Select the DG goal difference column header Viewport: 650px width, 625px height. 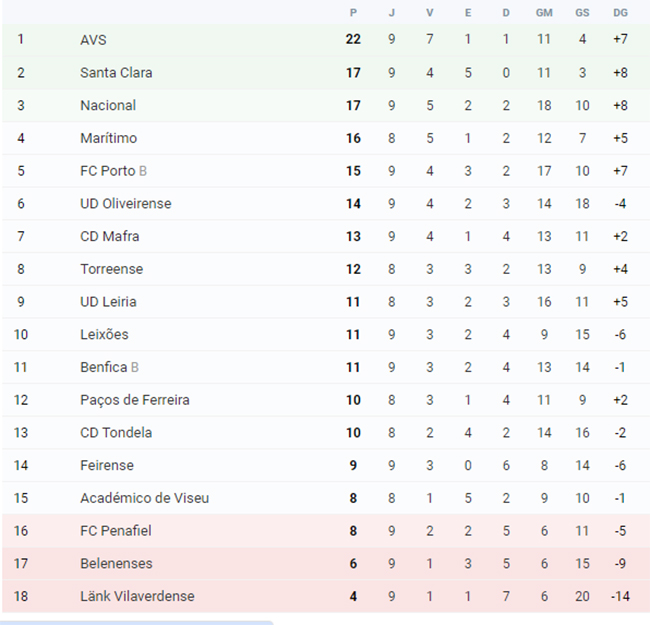click(621, 13)
